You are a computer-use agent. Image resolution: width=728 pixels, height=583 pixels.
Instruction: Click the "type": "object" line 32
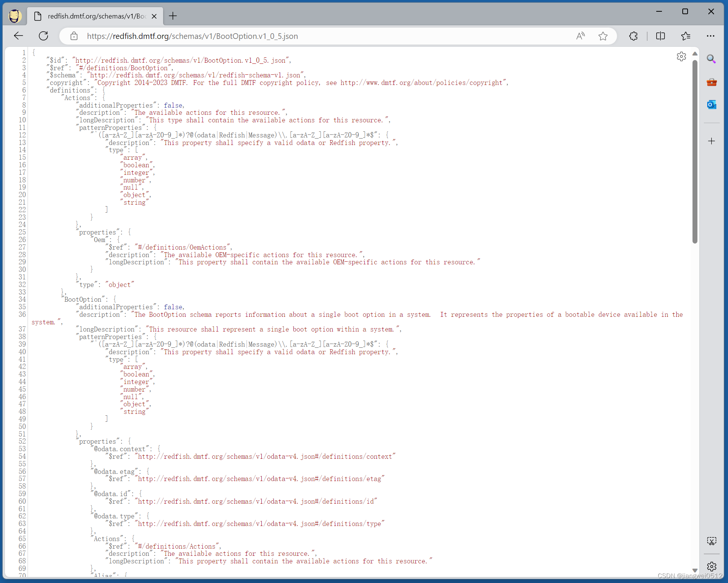(105, 285)
